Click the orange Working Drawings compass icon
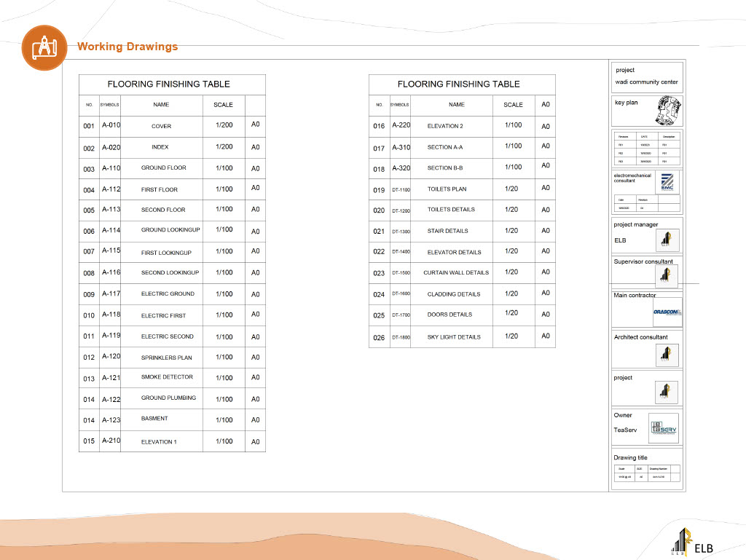 pyautogui.click(x=44, y=47)
